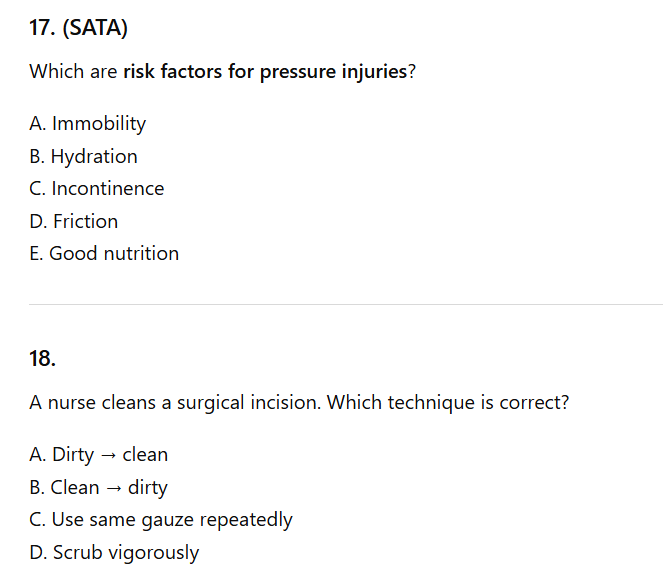The image size is (663, 579).
Task: Click the horizontal divider between the questions
Action: coord(345,304)
